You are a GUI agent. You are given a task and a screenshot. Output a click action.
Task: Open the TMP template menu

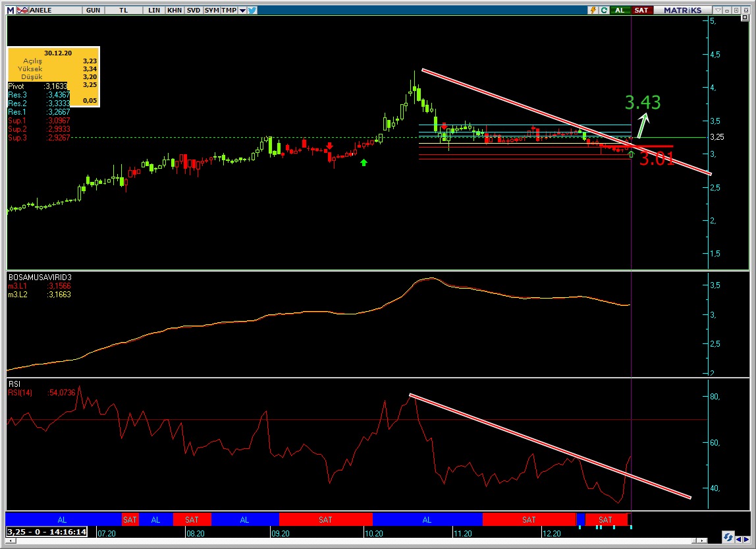229,11
